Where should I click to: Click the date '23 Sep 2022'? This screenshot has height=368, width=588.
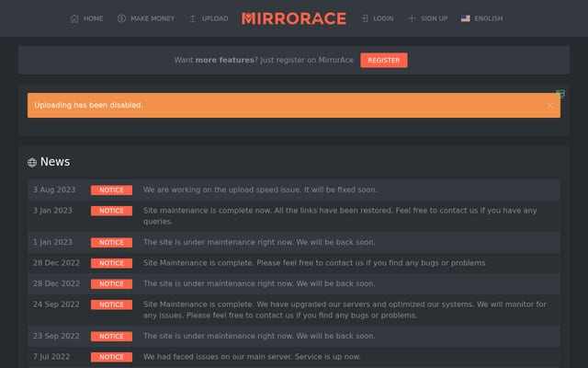click(x=56, y=336)
